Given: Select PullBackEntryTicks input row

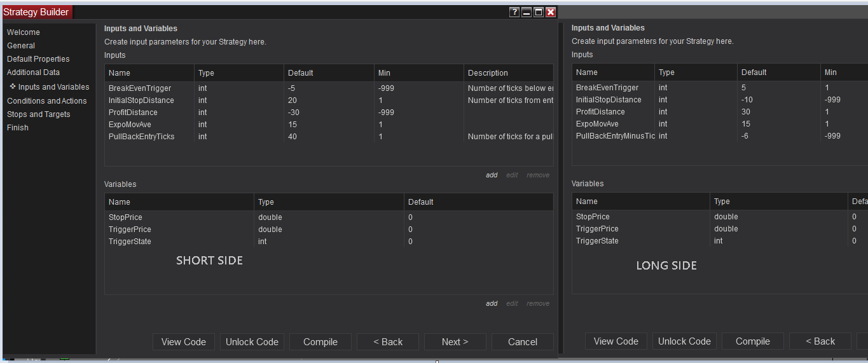Looking at the screenshot, I should tap(141, 137).
